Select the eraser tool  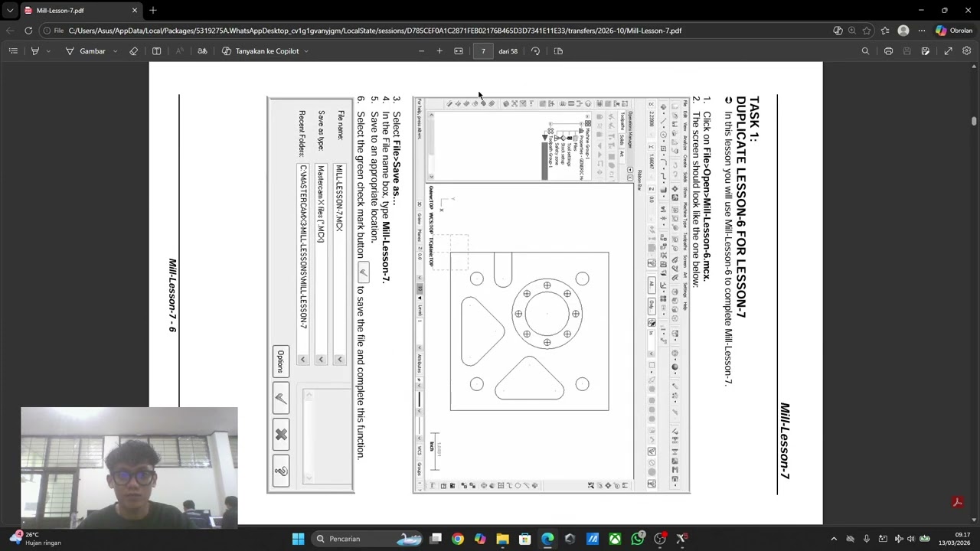[134, 51]
